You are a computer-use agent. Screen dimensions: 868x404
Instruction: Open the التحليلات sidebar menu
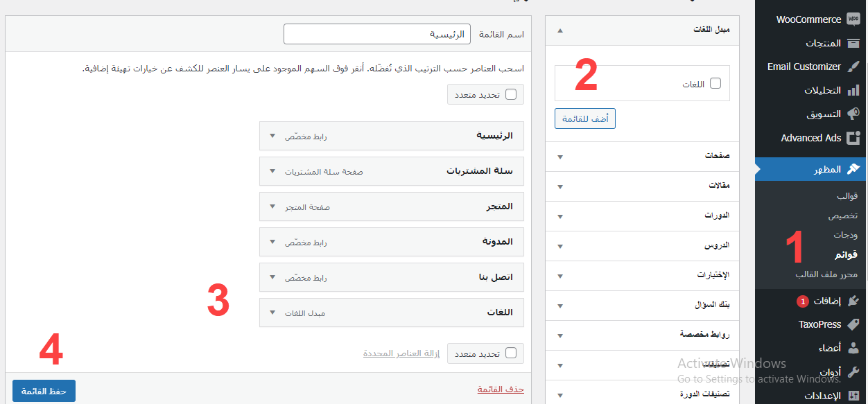(812, 90)
